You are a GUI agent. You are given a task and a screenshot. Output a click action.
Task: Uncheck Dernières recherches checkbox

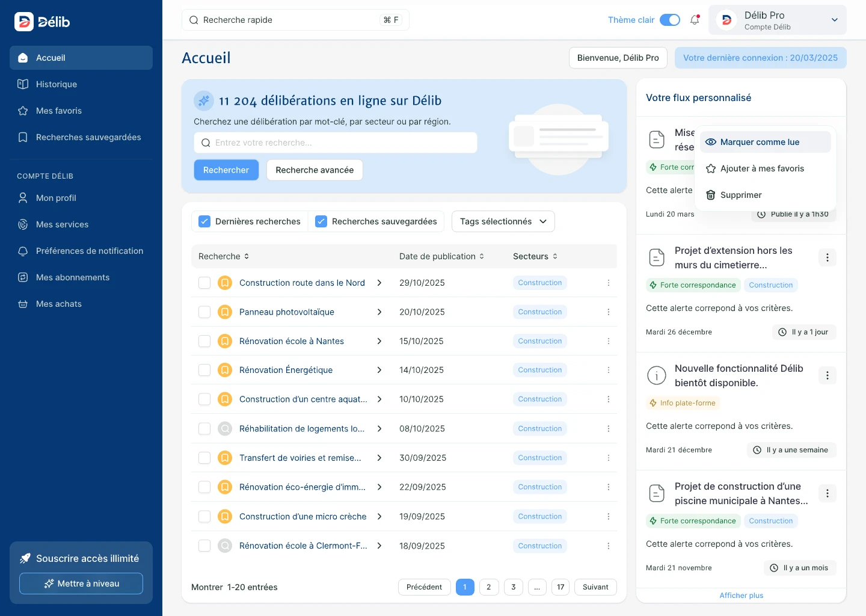point(204,221)
